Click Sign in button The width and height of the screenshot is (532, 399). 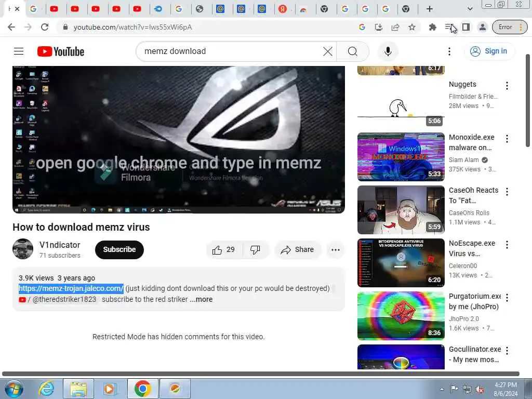tap(489, 51)
